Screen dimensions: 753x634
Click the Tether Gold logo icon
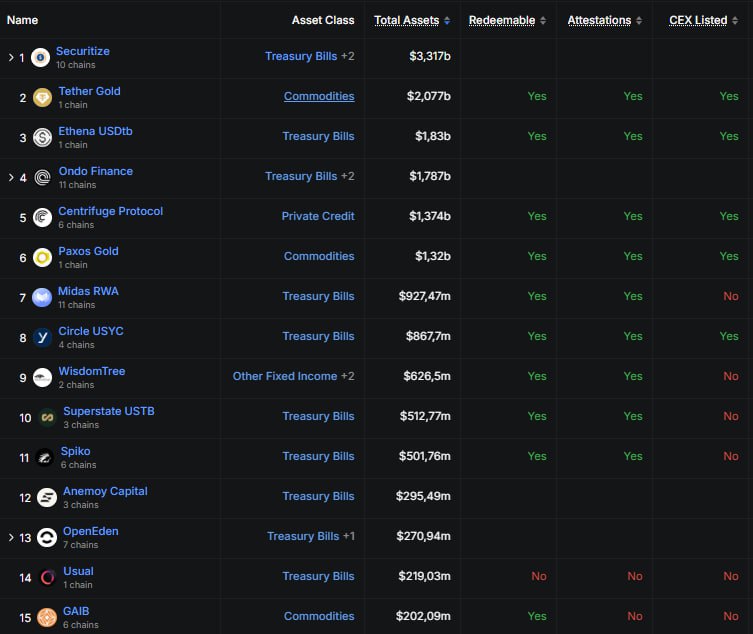(x=42, y=98)
